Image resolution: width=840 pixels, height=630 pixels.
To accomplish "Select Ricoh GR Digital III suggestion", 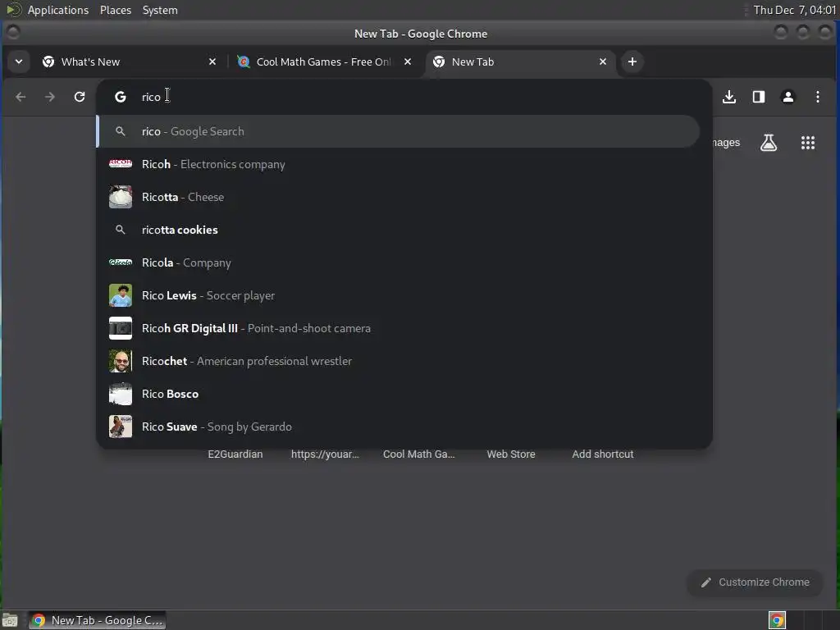I will (x=398, y=328).
